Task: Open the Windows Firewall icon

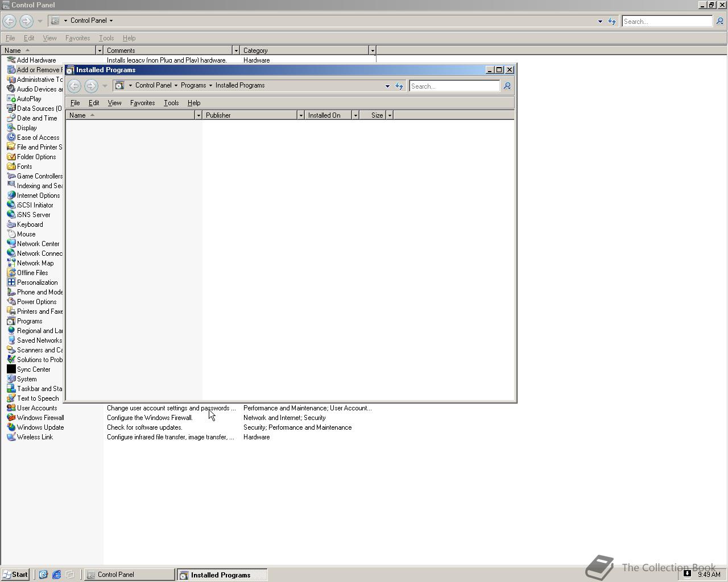Action: pos(11,418)
